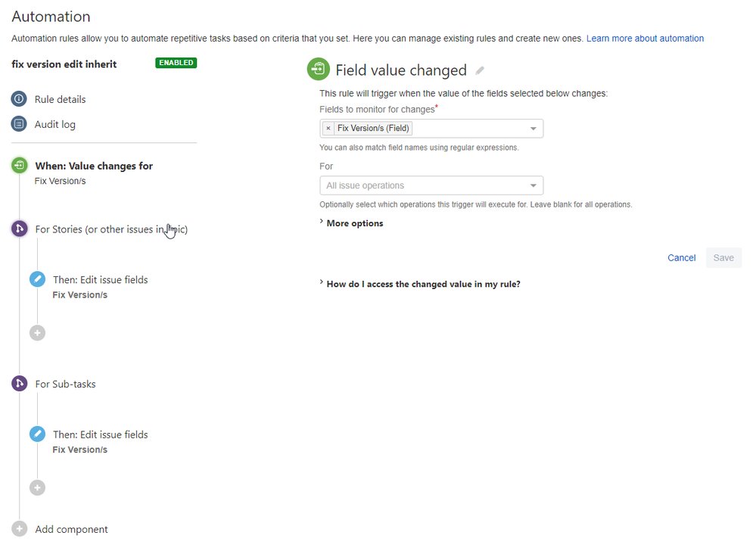Screen dimensions: 756x548
Task: Add a component under the Stories branch
Action: (37, 333)
